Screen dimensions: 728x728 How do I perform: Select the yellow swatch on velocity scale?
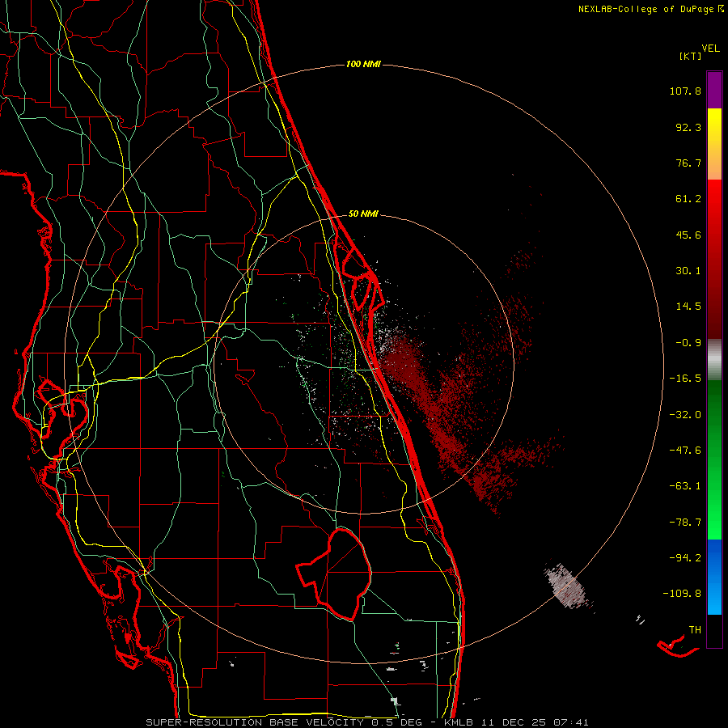(714, 125)
